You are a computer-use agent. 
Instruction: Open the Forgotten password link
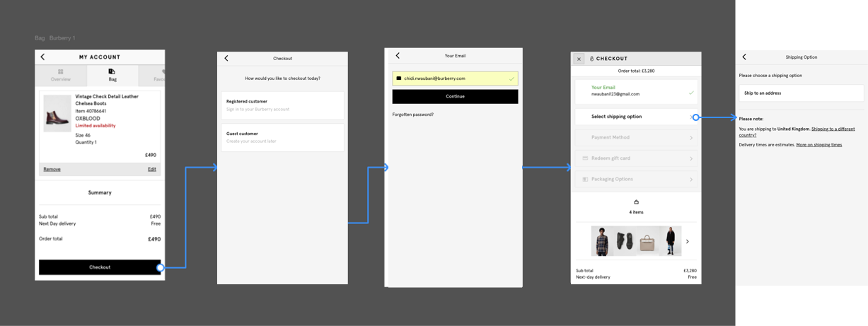pos(413,115)
